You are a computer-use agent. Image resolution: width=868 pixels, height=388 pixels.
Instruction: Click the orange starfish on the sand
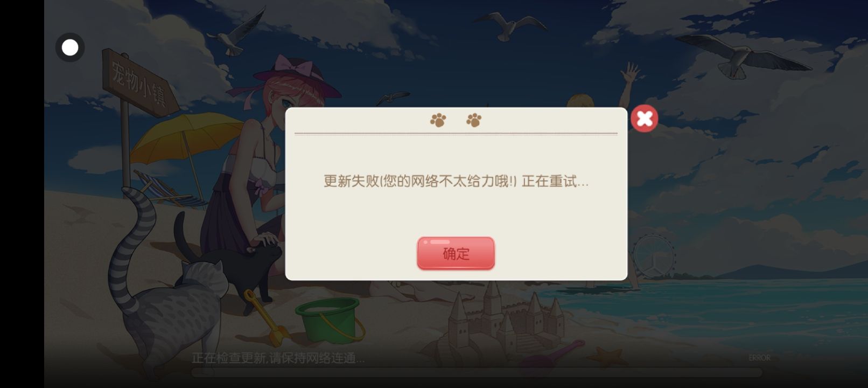pyautogui.click(x=607, y=358)
